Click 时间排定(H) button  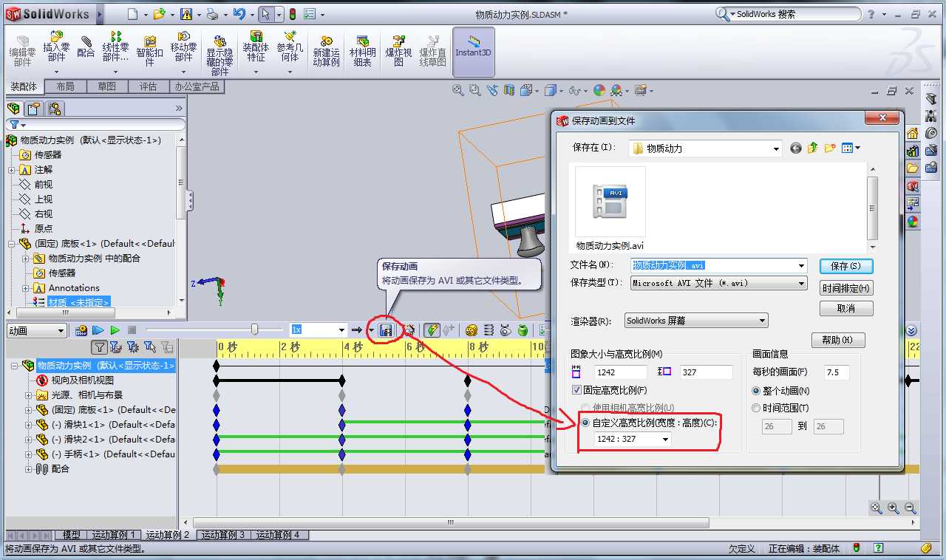tap(846, 287)
